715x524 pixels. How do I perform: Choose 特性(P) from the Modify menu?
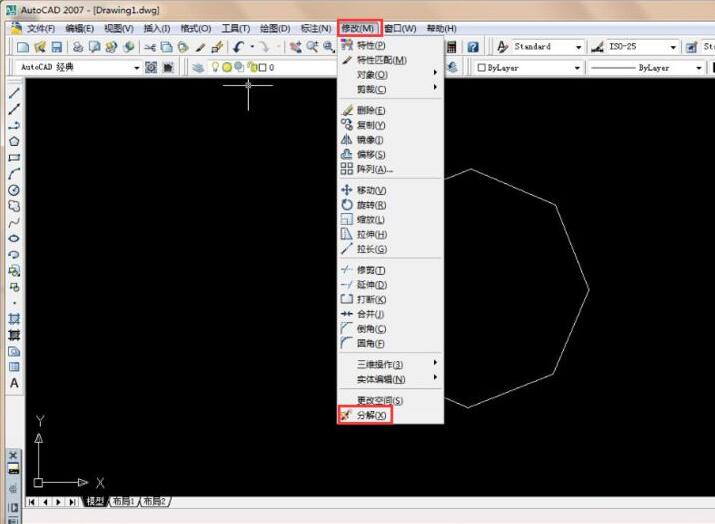[391, 45]
